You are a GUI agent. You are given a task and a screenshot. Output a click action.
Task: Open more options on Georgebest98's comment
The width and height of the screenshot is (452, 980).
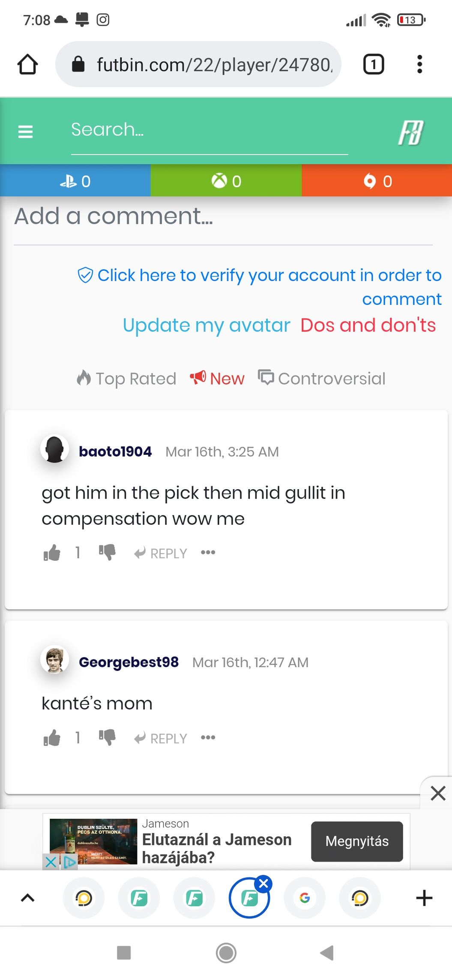point(208,738)
